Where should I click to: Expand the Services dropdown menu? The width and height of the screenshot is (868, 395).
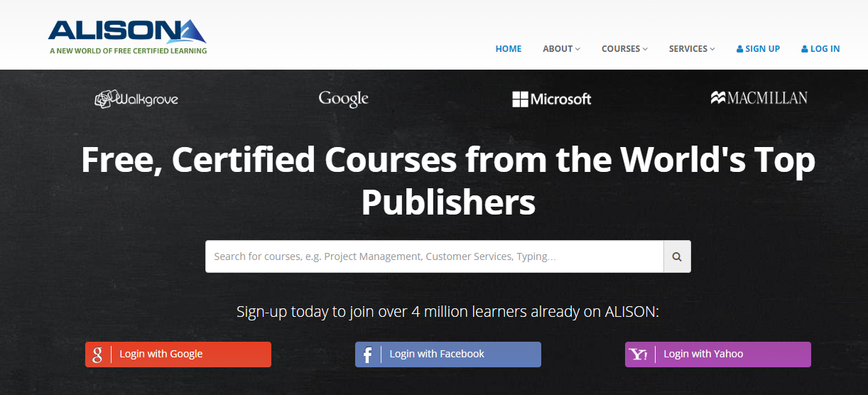pyautogui.click(x=692, y=49)
